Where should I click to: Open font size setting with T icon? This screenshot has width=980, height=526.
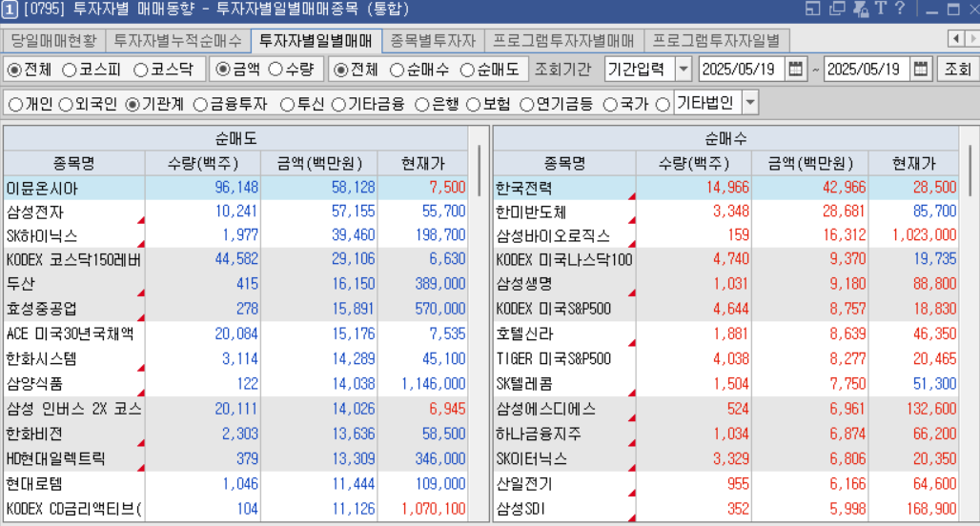(x=881, y=9)
